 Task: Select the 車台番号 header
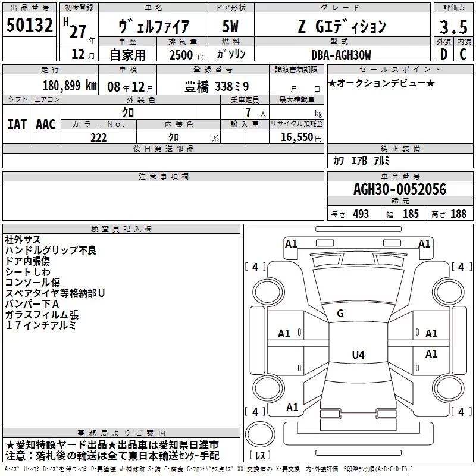pos(400,176)
